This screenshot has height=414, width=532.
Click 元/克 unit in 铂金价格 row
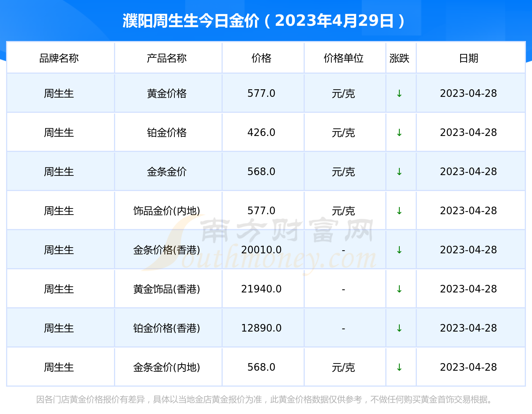[x=344, y=133]
